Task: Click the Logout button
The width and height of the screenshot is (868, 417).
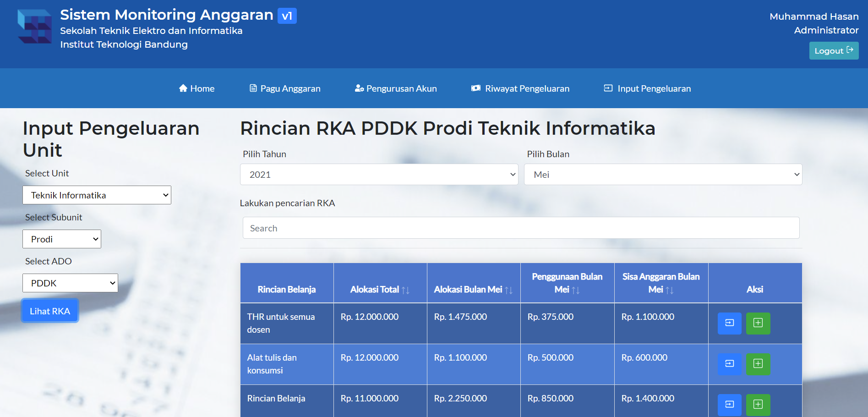Action: point(834,50)
